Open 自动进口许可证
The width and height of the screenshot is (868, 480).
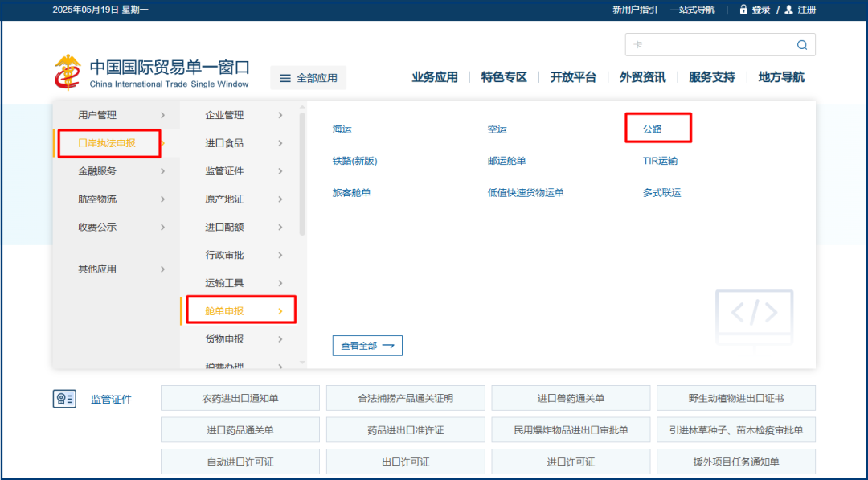pos(240,462)
